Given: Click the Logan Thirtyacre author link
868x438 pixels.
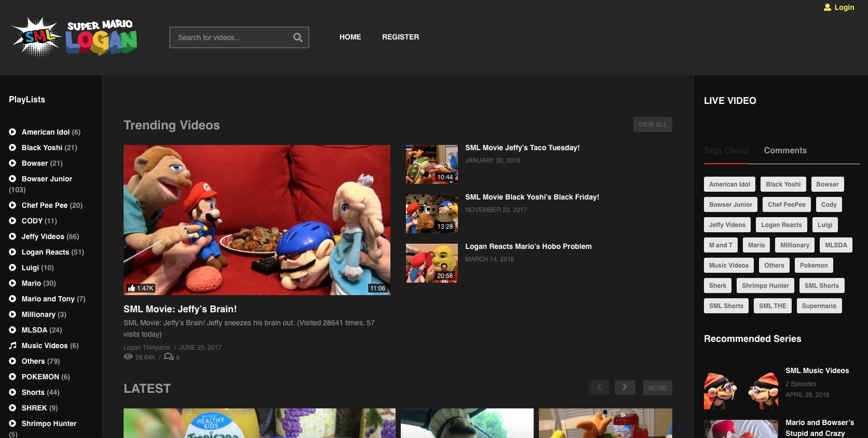Looking at the screenshot, I should click(x=147, y=348).
